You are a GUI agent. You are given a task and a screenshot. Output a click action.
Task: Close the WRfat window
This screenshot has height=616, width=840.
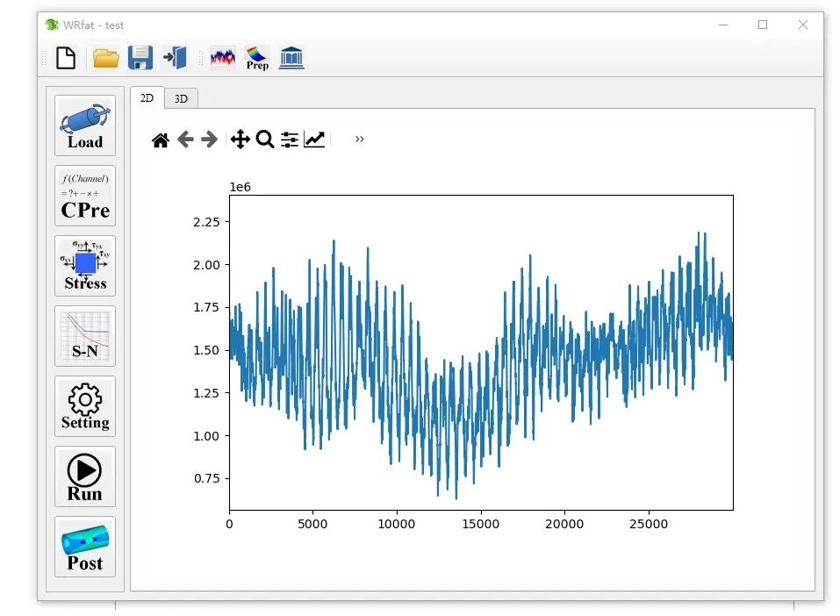(x=803, y=25)
